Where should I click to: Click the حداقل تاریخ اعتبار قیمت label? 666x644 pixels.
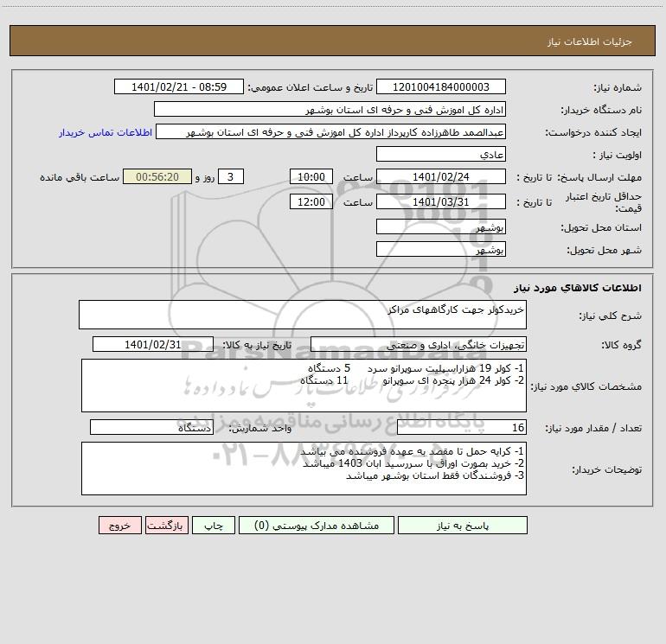(x=604, y=202)
